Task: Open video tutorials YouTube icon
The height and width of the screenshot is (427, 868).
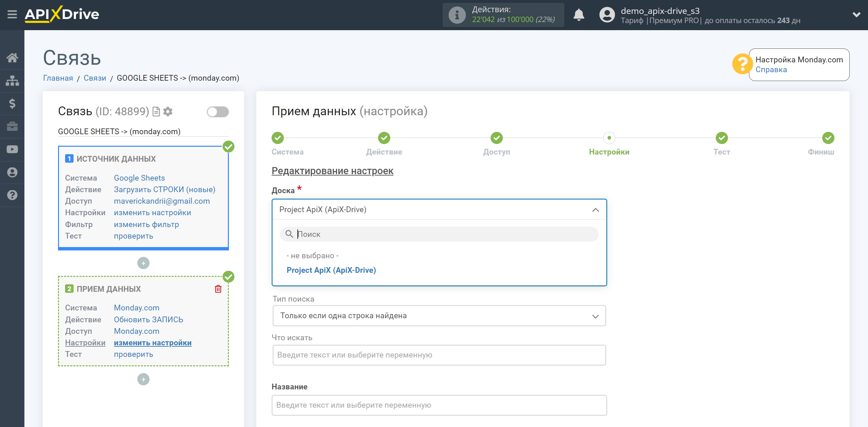Action: pyautogui.click(x=12, y=149)
